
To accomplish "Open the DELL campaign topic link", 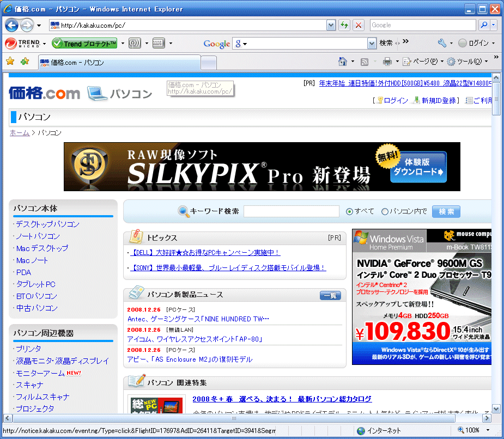I will pos(205,253).
